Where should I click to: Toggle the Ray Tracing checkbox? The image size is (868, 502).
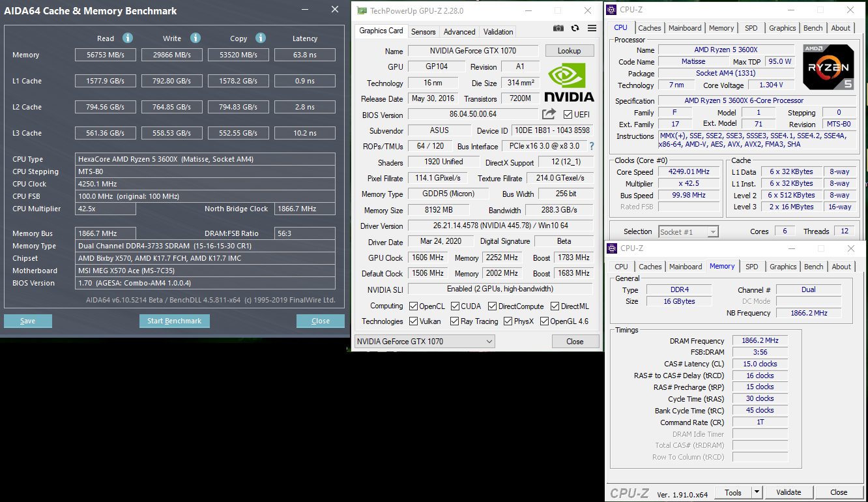tap(455, 321)
